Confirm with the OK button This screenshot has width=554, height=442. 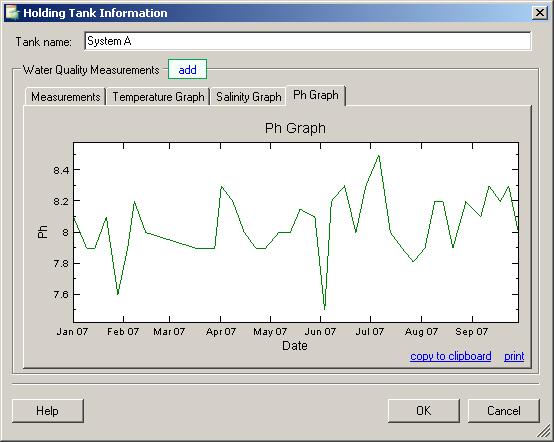[424, 411]
